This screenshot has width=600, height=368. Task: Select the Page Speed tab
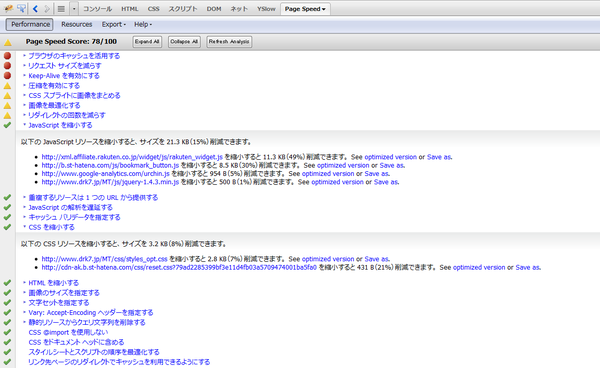[305, 9]
